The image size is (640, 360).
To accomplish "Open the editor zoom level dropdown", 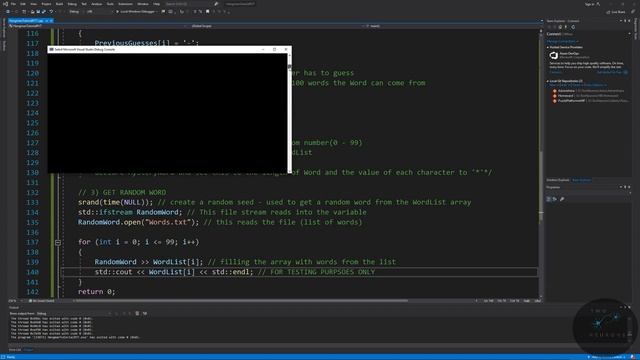I will (15, 301).
